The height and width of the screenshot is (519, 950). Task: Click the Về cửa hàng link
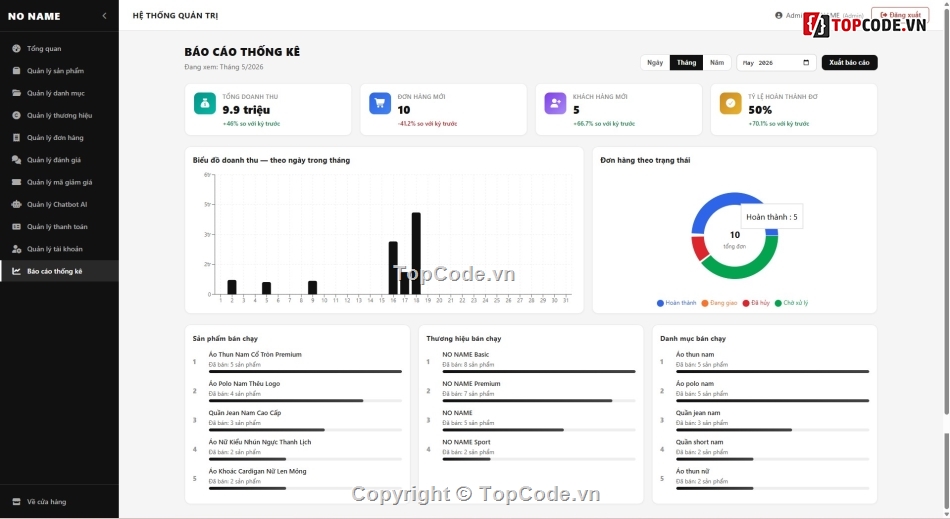[x=59, y=501]
